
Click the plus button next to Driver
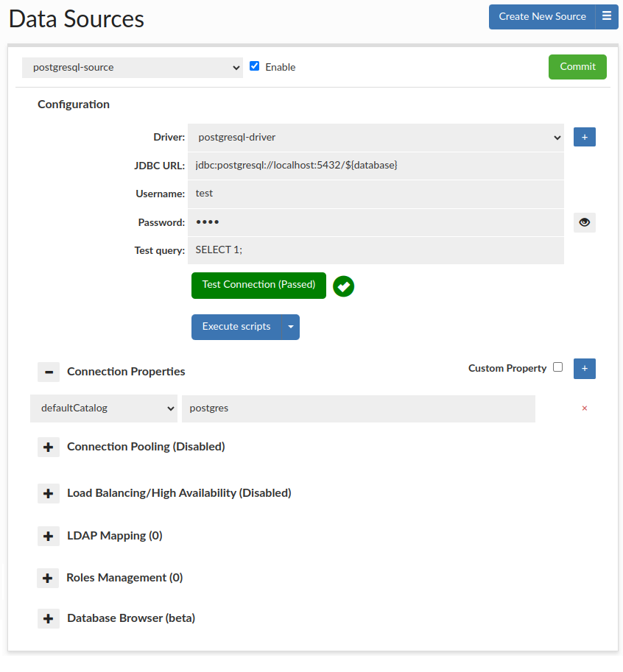(x=584, y=137)
